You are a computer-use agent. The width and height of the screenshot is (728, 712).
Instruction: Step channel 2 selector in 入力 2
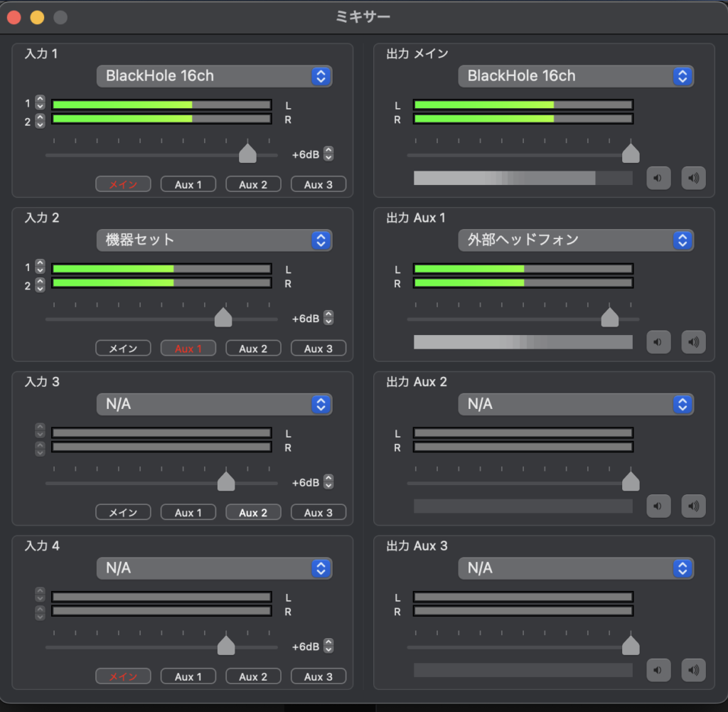[x=41, y=285]
